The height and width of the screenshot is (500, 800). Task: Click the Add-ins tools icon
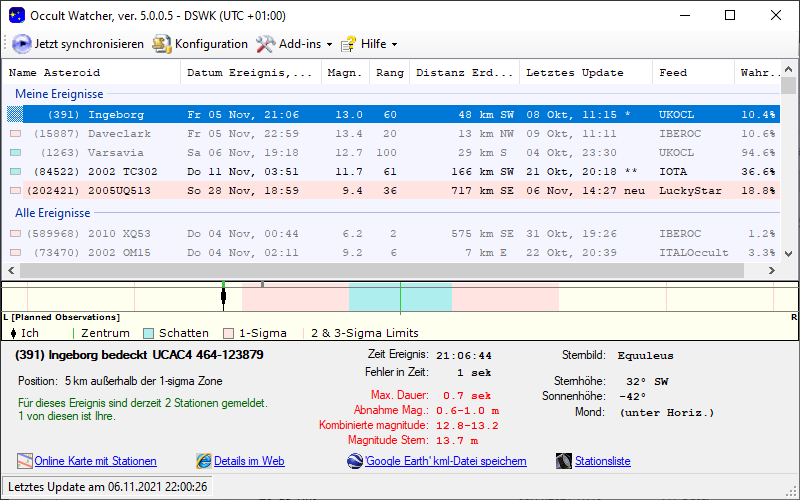(x=265, y=44)
